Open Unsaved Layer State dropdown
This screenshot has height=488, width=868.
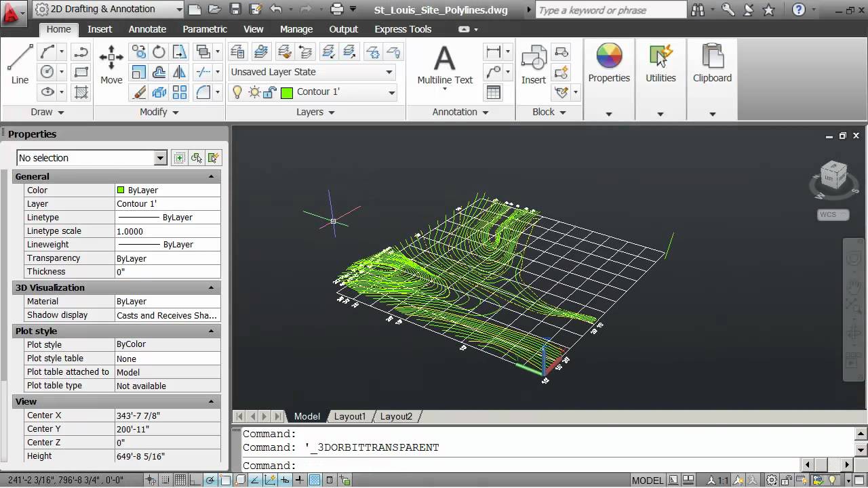[x=313, y=72]
